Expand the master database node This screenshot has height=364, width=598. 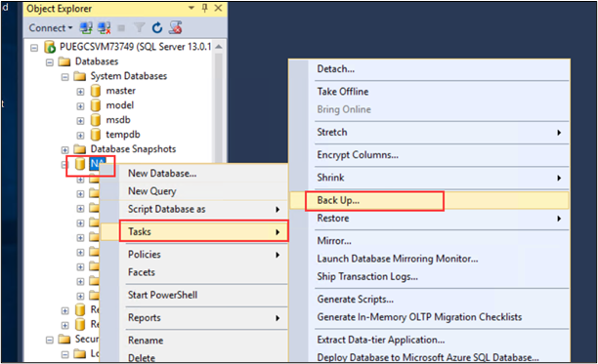[x=80, y=92]
